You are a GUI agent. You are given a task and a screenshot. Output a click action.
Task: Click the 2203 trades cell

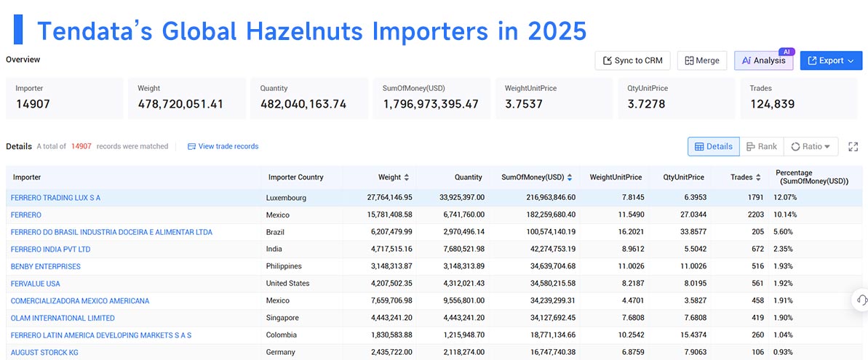tap(754, 215)
